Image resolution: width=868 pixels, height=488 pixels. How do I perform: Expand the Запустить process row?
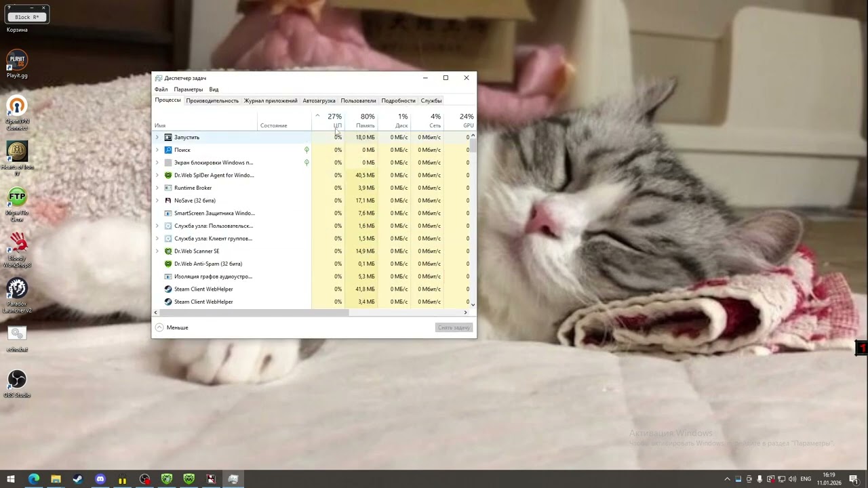[157, 138]
